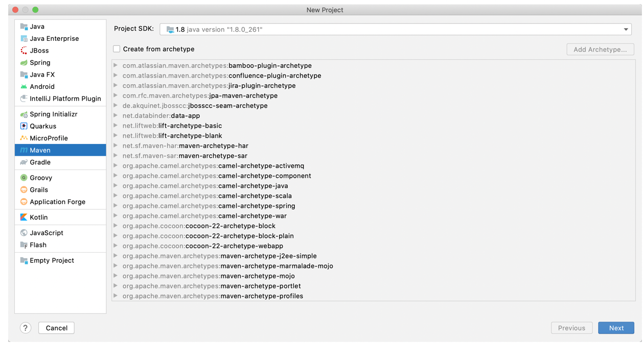
Task: Expand maven-archetype-profiles node arrow
Action: pyautogui.click(x=116, y=296)
